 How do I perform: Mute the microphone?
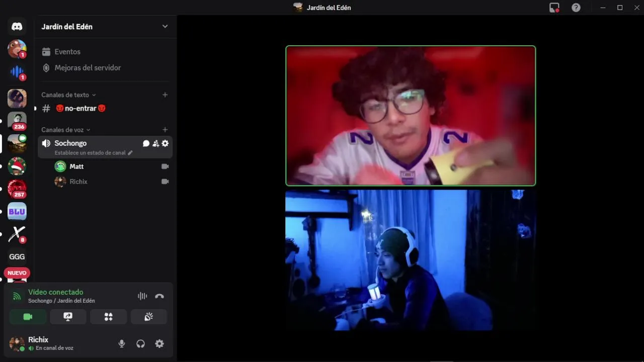121,344
